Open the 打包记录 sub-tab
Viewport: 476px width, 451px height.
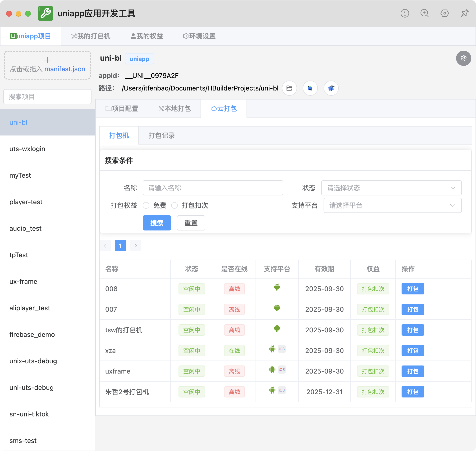[x=161, y=135]
